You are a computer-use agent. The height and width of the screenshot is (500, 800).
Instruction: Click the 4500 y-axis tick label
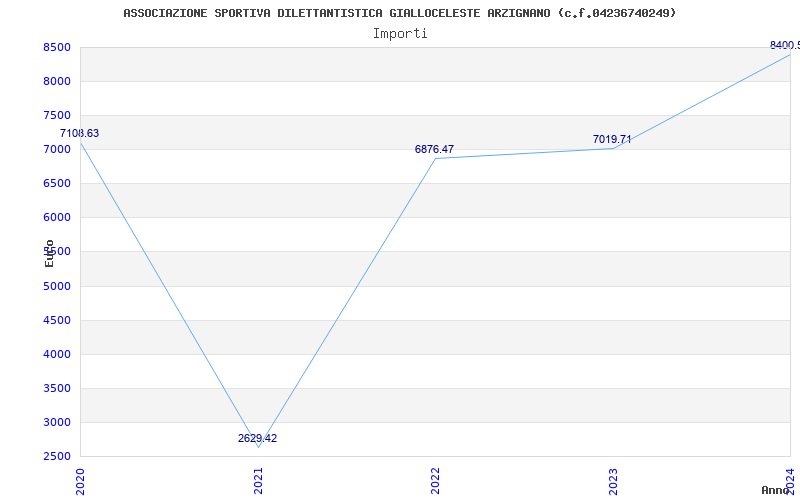pyautogui.click(x=57, y=320)
